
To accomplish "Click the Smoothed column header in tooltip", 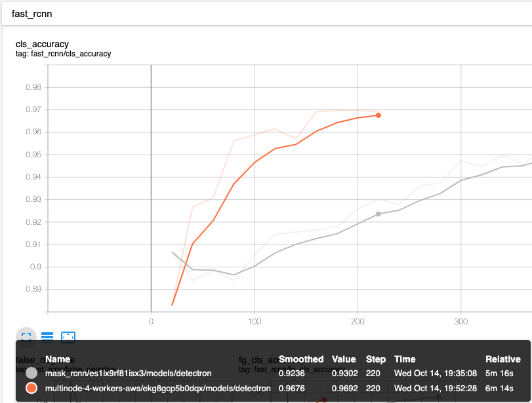I will coord(301,359).
